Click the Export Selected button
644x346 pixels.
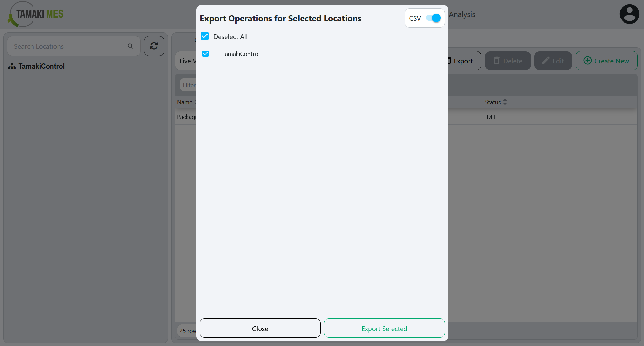point(384,328)
